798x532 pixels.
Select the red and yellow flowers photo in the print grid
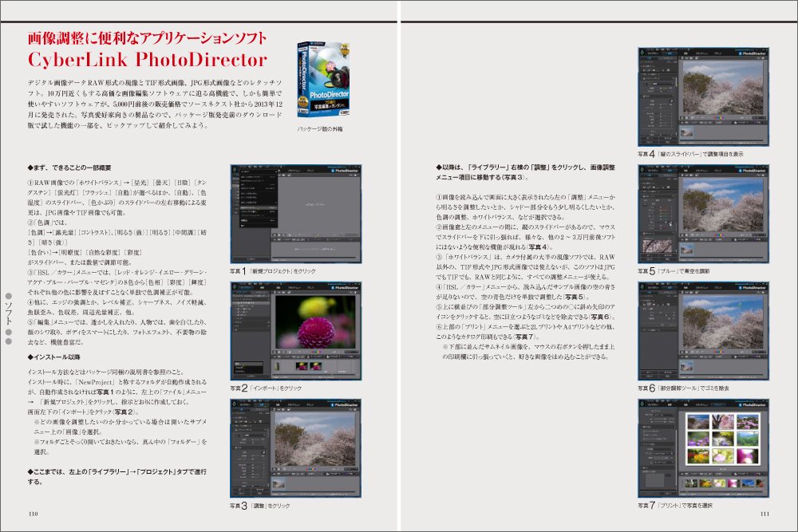coord(698,455)
